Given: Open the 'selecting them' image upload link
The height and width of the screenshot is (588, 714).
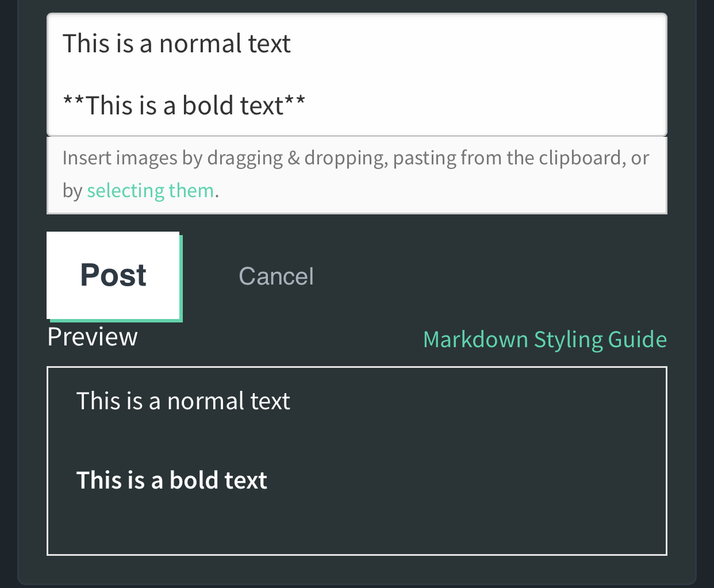Looking at the screenshot, I should tap(150, 190).
